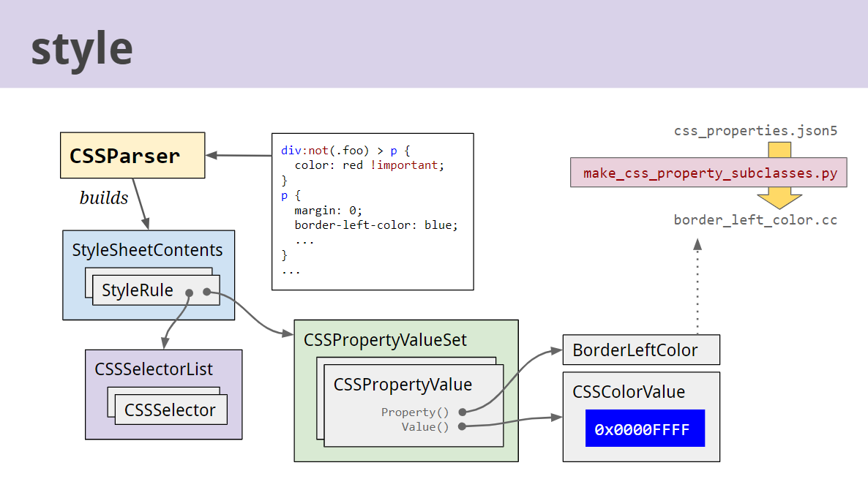The width and height of the screenshot is (868, 479).
Task: Click the blue 0x0000FFFF color swatch
Action: [645, 428]
